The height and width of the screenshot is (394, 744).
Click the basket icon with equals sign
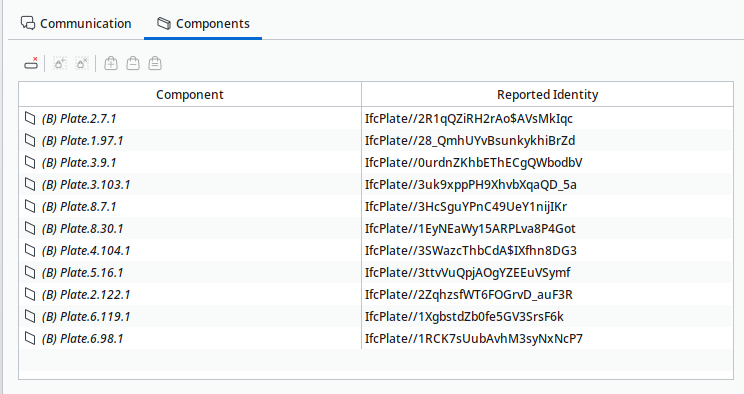tap(155, 63)
